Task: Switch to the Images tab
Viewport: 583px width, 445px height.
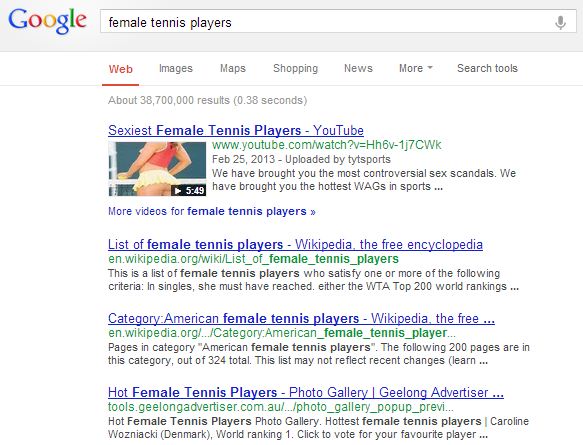Action: 175,68
